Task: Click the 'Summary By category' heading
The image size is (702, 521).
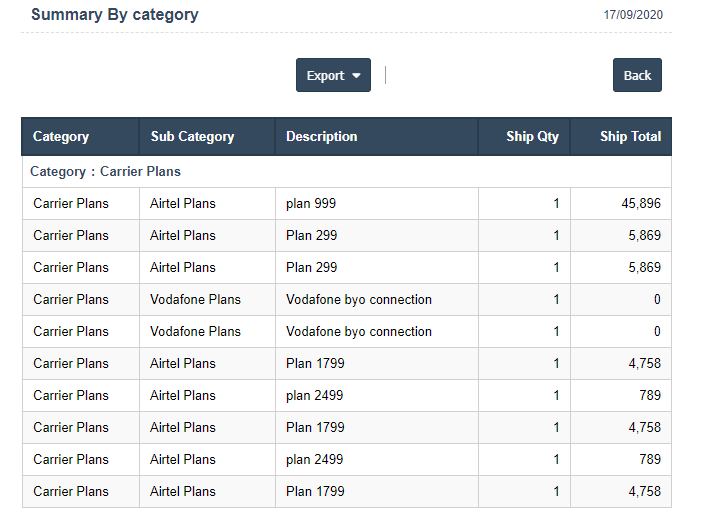Action: [115, 15]
